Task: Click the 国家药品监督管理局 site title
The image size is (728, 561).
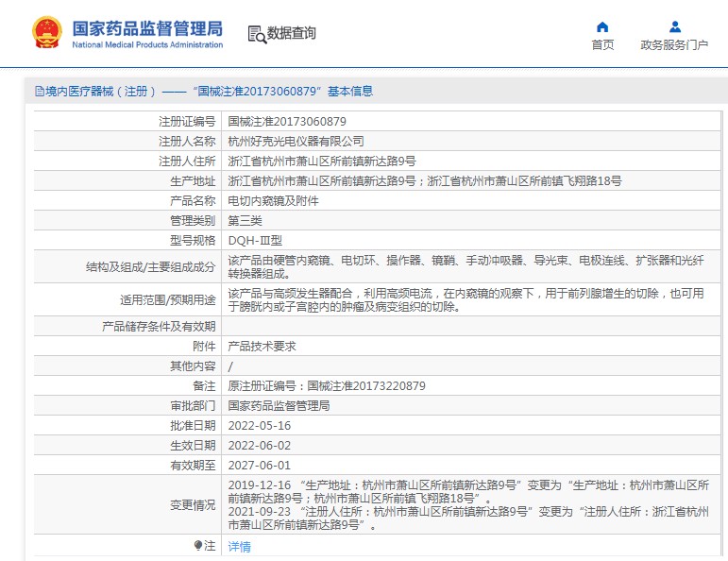Action: click(x=147, y=28)
